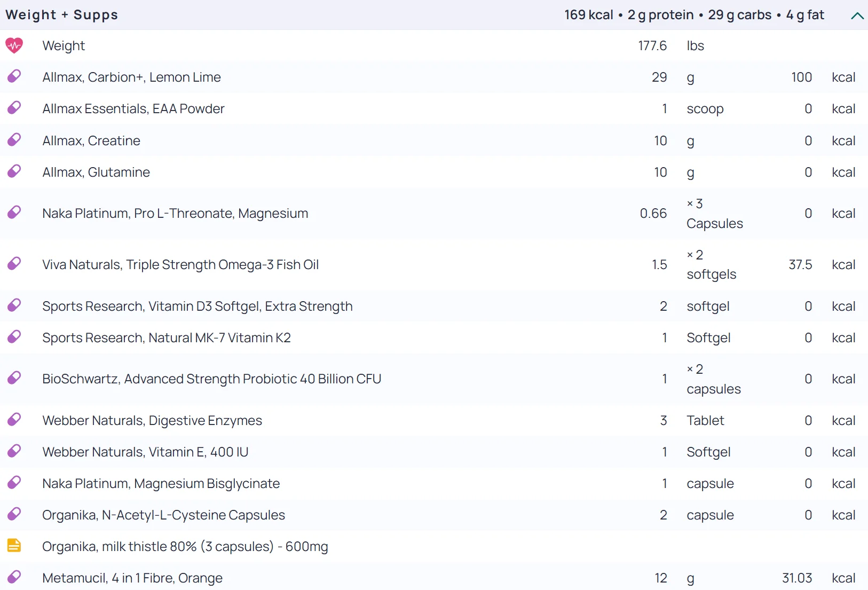
Task: Open BioSchwartz Advanced Strength Probiotic entry
Action: click(x=212, y=379)
